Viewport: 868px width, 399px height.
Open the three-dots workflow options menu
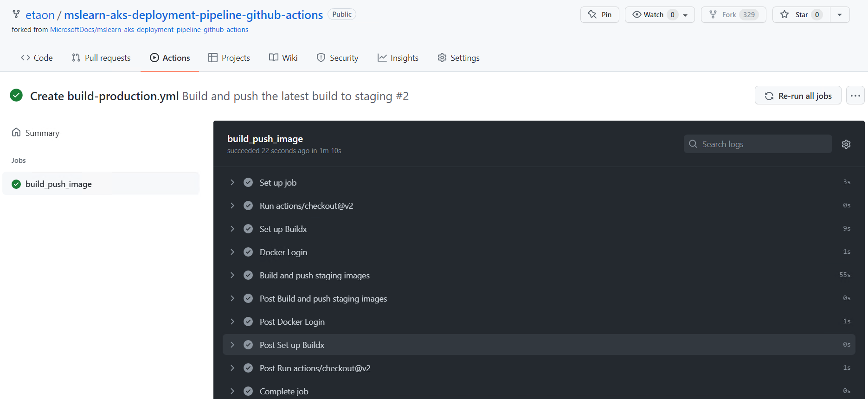(x=855, y=96)
